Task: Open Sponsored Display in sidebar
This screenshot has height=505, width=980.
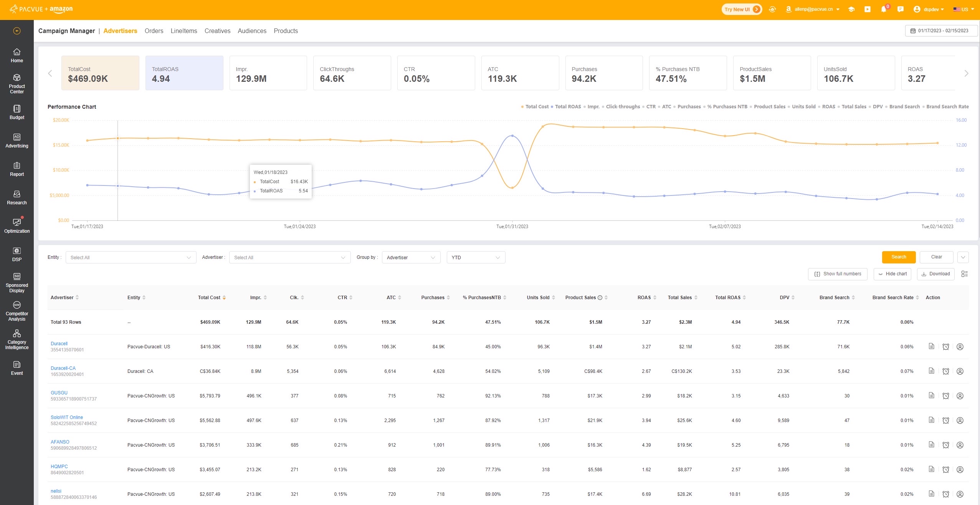Action: 17,283
